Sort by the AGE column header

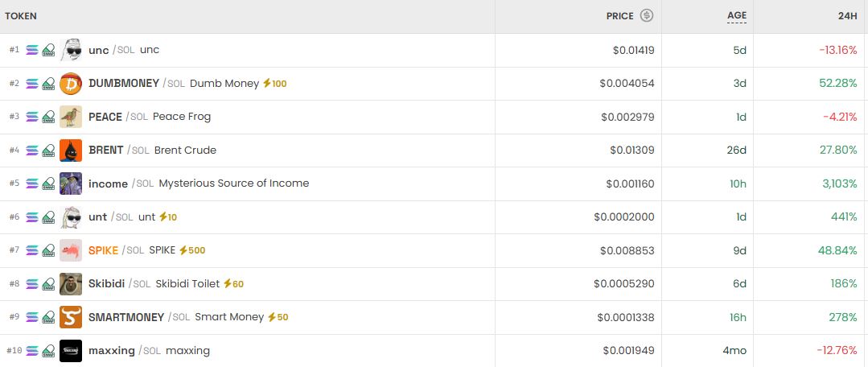click(x=737, y=15)
